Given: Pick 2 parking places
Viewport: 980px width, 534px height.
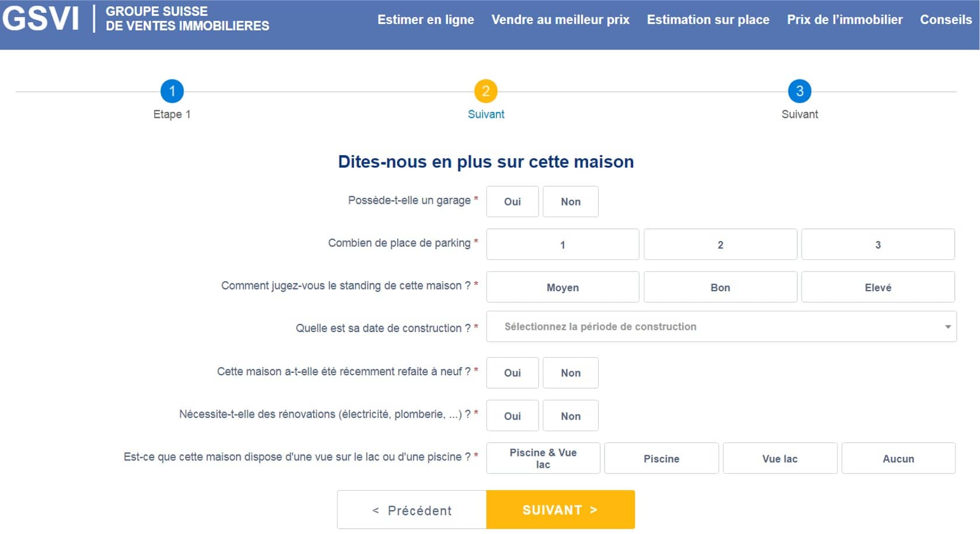Looking at the screenshot, I should [720, 245].
